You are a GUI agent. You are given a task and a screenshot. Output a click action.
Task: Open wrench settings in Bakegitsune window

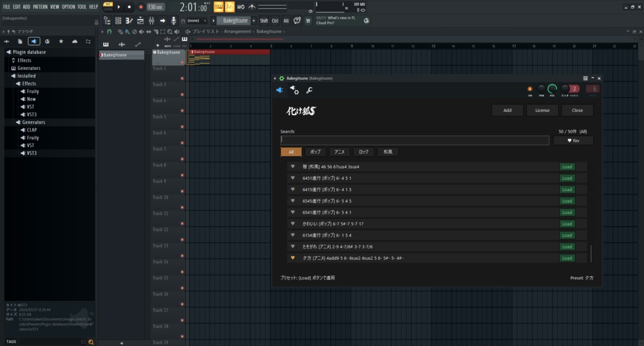309,90
